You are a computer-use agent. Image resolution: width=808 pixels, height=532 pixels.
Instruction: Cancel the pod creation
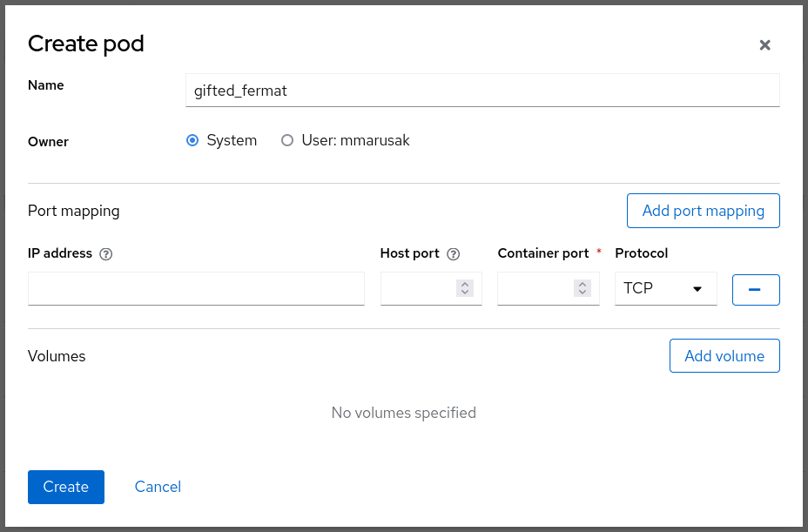coord(158,487)
